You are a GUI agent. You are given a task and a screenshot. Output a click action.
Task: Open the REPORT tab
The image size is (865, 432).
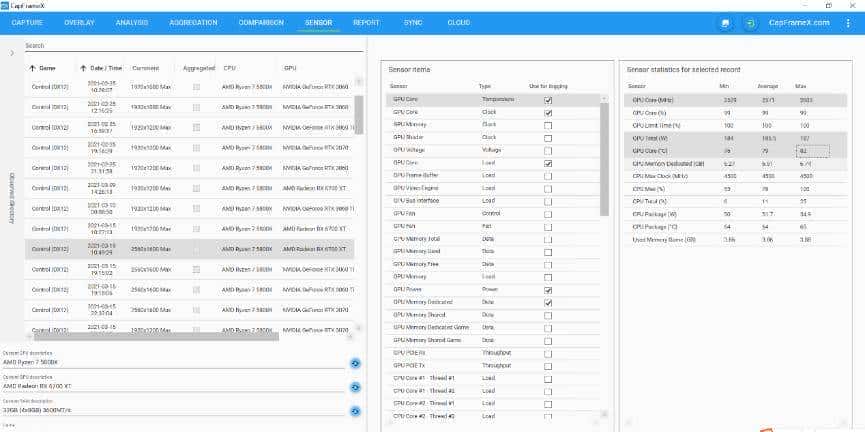(366, 23)
